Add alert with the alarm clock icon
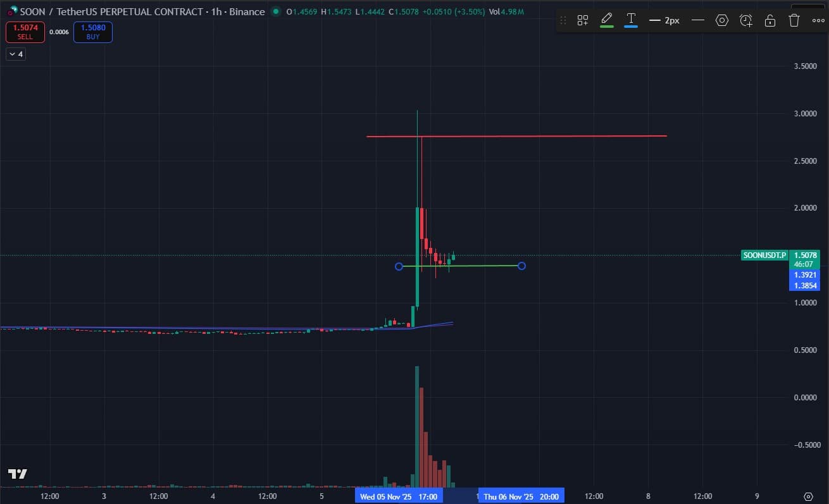Screen dimensions: 829x504 click(746, 20)
